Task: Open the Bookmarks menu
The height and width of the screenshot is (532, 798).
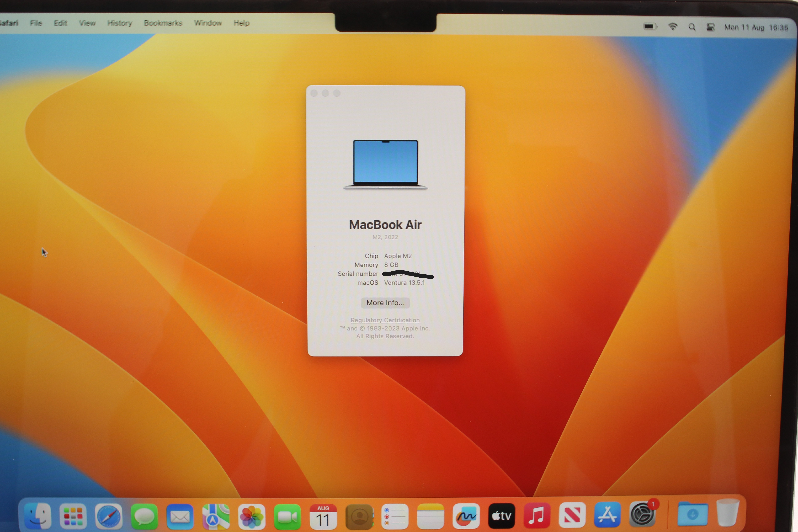Action: pyautogui.click(x=163, y=23)
